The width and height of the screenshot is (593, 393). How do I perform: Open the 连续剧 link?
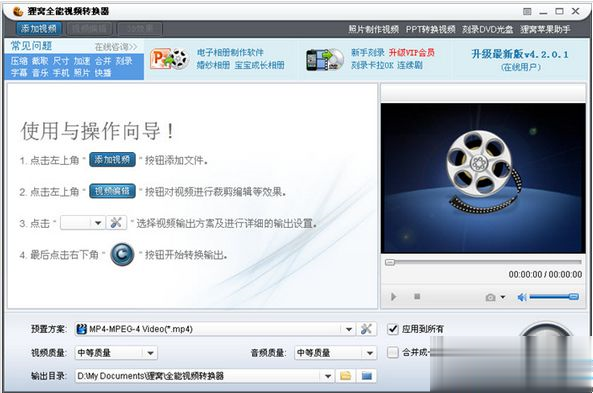(410, 65)
